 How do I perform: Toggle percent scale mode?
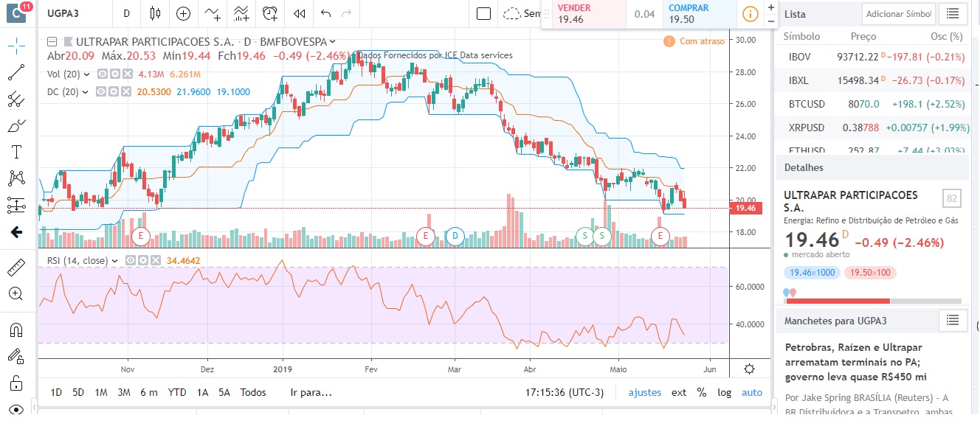[701, 392]
